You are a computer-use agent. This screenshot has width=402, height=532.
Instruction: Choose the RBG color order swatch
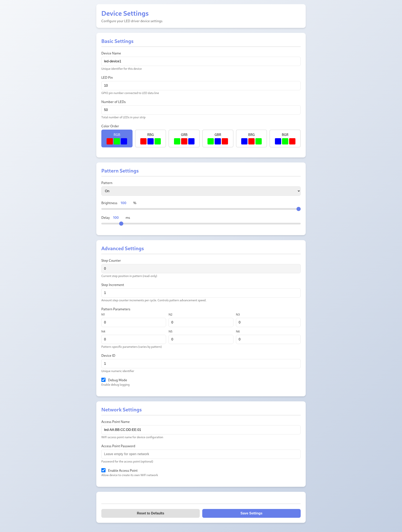(x=150, y=138)
